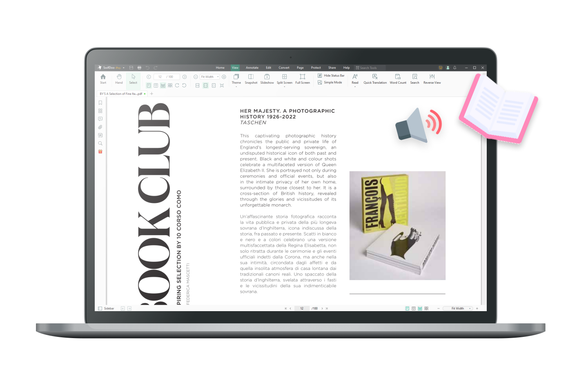Open Split Screen dropdown

coord(285,80)
